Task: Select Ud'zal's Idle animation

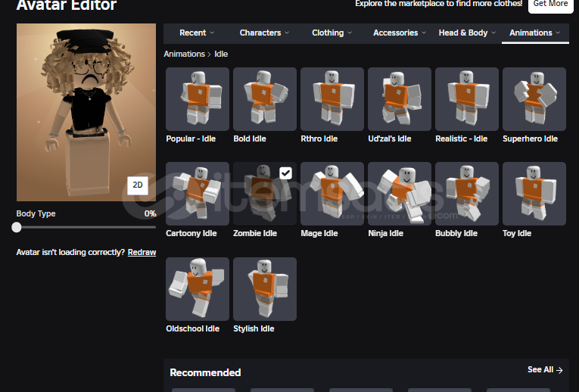Action: point(400,99)
